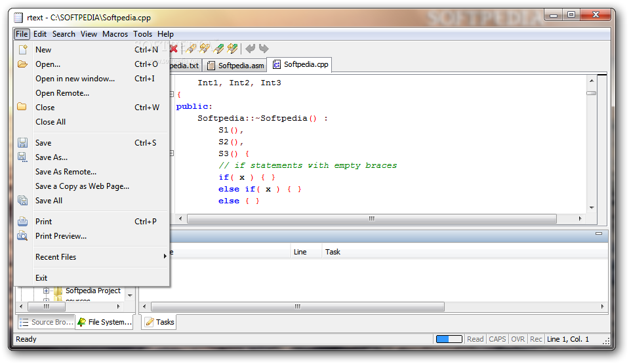Select Open in new window... menu entry
This screenshot has height=364, width=629.
pyautogui.click(x=91, y=79)
